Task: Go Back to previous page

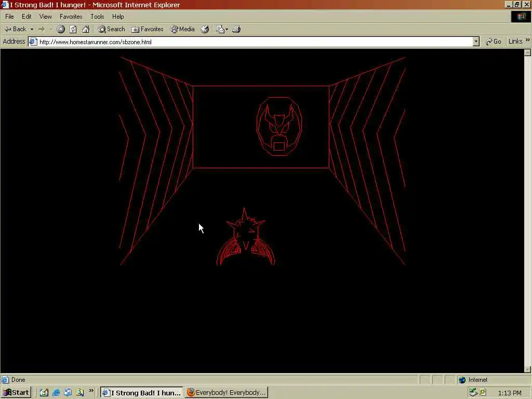Action: (x=15, y=29)
